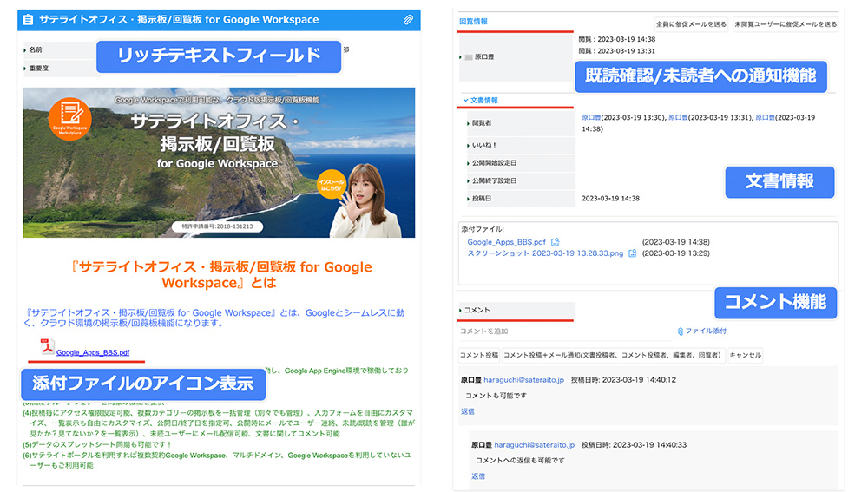This screenshot has width=868, height=492.
Task: Click the paperclip icon of ファイル添付
Action: click(x=680, y=331)
